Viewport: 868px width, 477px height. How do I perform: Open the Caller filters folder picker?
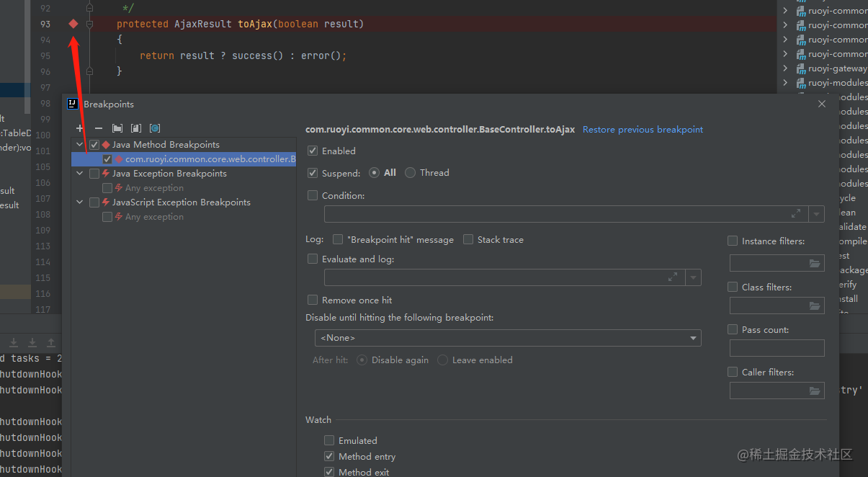coord(815,391)
